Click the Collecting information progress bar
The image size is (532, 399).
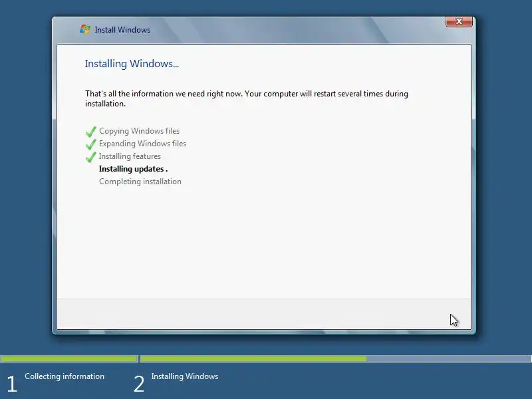(x=69, y=358)
